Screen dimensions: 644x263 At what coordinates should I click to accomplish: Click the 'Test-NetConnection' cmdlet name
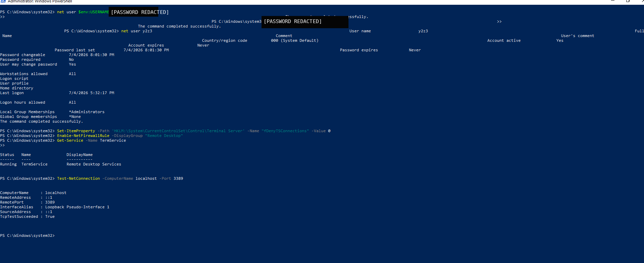[x=78, y=178]
